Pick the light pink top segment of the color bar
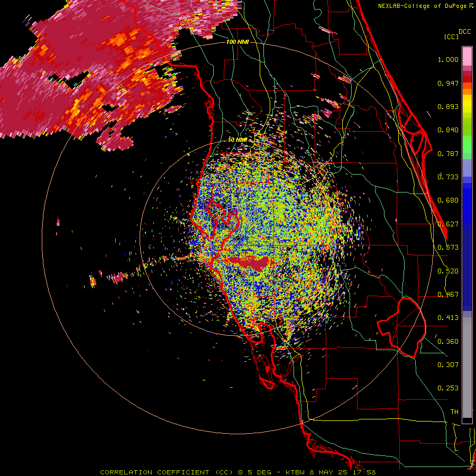Viewport: 476px width, 476px height. [x=467, y=57]
